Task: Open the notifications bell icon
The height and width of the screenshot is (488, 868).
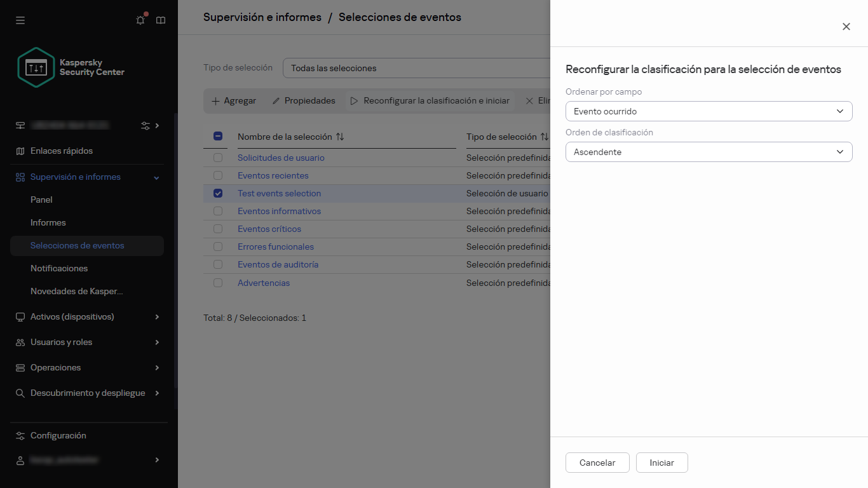Action: [140, 20]
